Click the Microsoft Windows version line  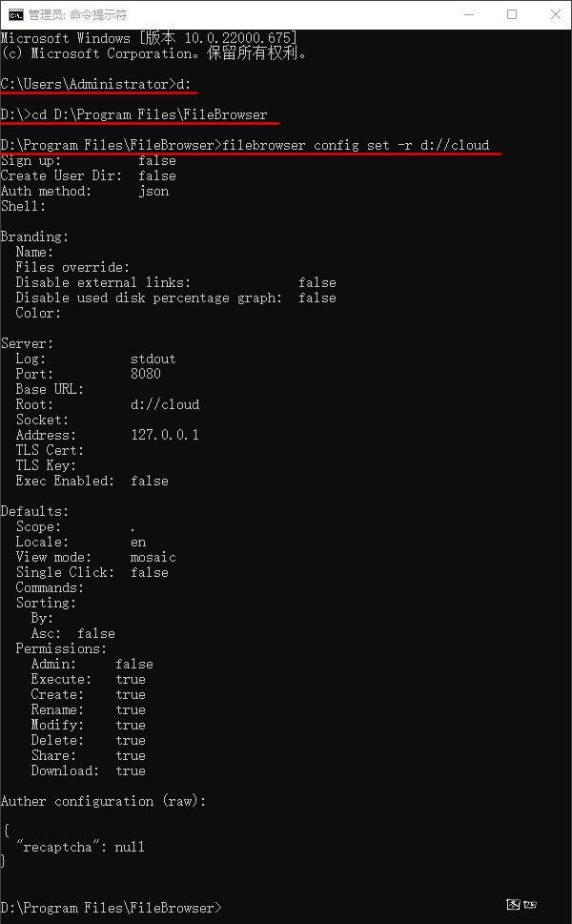tap(149, 38)
